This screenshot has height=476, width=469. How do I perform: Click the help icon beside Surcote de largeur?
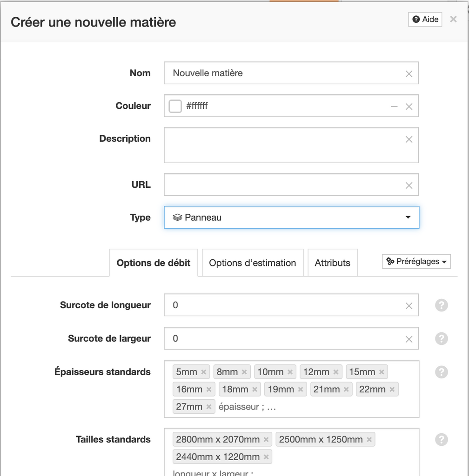442,338
